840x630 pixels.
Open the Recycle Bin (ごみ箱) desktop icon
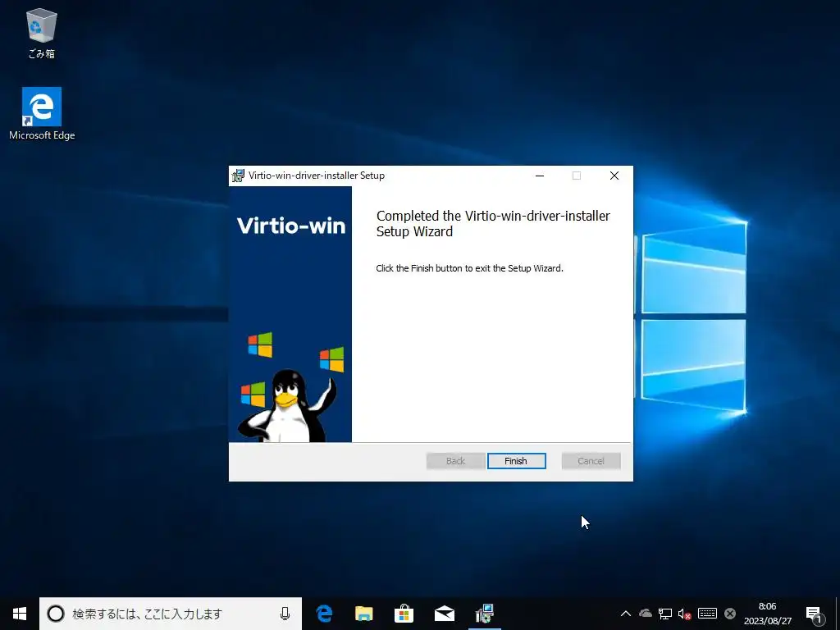pyautogui.click(x=41, y=33)
